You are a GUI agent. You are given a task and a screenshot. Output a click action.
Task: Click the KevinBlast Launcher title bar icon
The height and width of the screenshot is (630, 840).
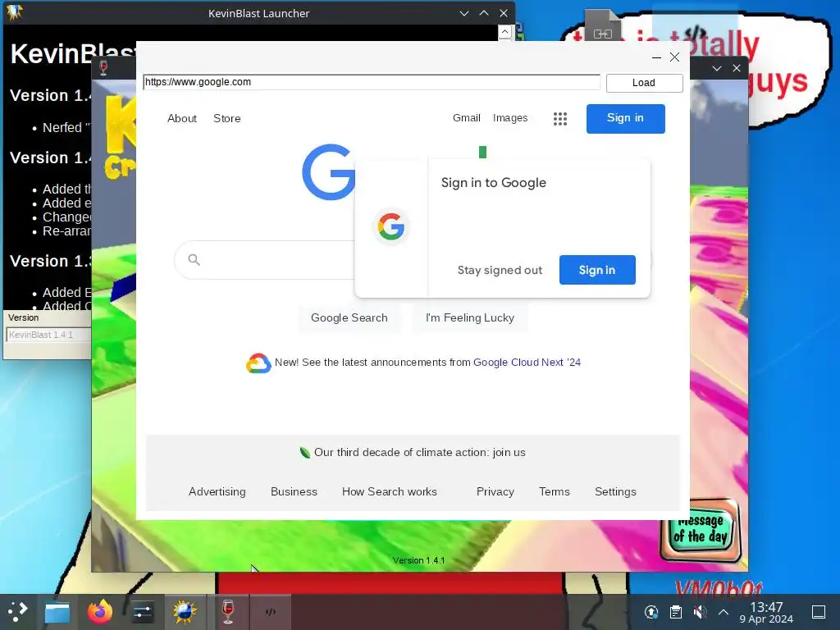click(x=15, y=11)
